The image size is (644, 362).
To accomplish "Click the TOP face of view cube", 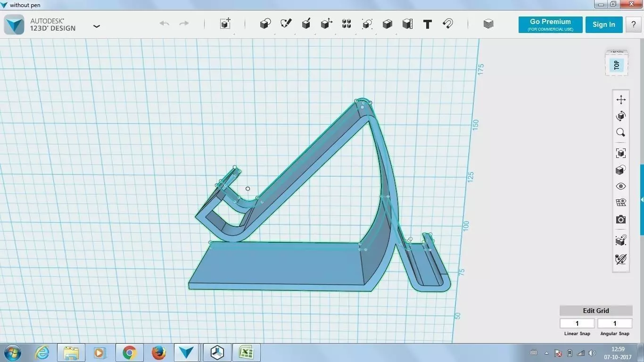I will pyautogui.click(x=616, y=65).
